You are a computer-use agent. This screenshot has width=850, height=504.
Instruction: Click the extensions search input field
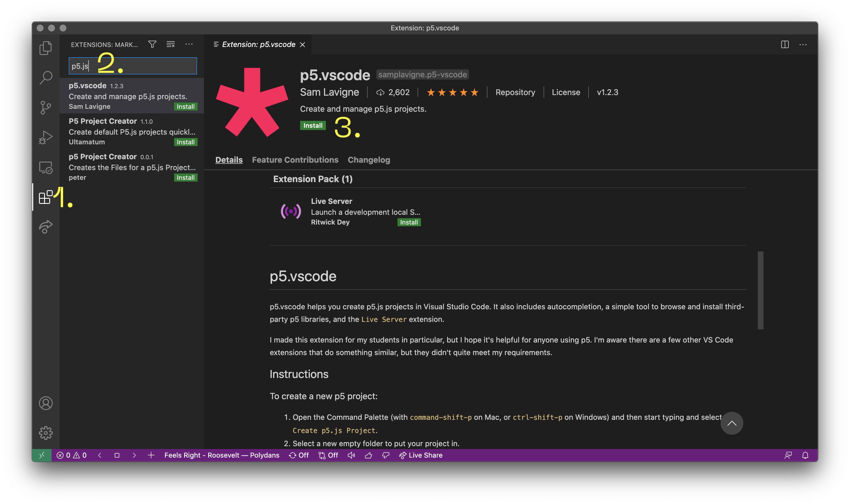(x=132, y=66)
